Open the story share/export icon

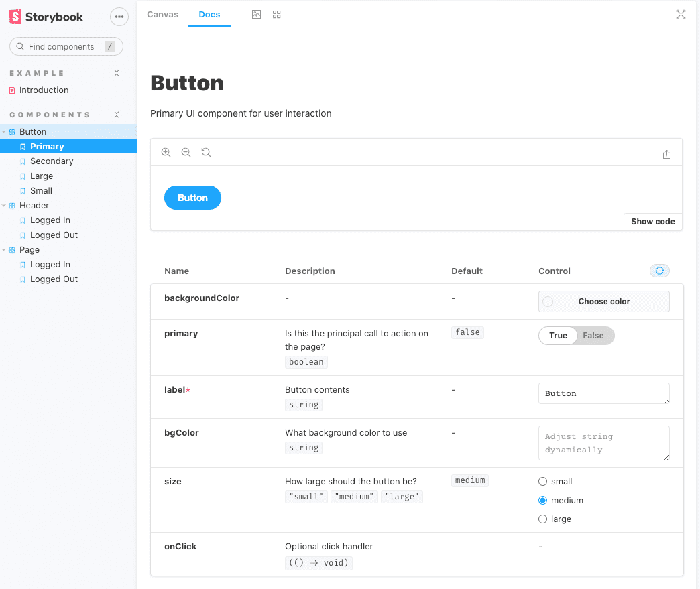point(666,154)
